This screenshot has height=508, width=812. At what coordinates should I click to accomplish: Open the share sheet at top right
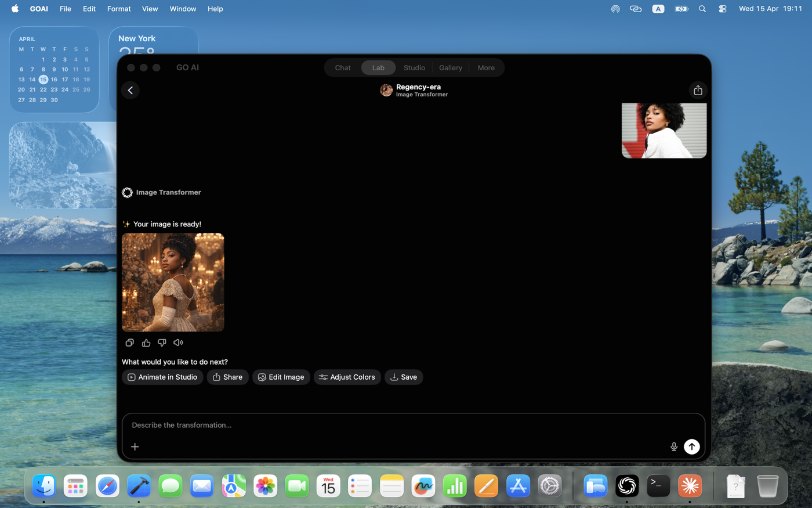(x=698, y=90)
